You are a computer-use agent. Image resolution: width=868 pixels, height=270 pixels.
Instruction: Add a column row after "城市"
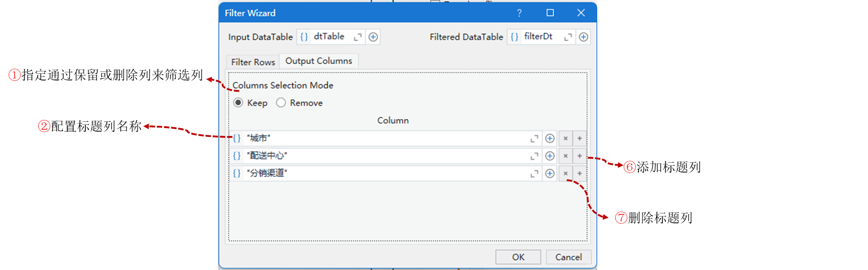[x=580, y=138]
